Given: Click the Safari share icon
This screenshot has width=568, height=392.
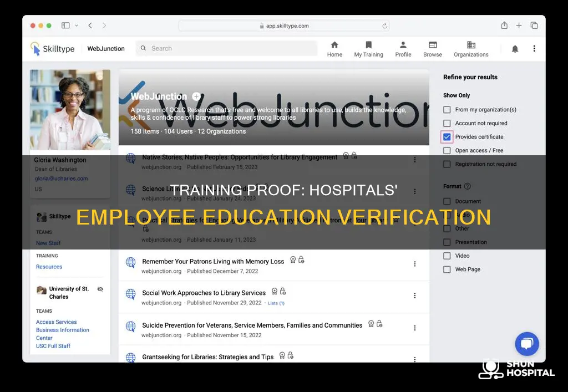Looking at the screenshot, I should click(504, 26).
